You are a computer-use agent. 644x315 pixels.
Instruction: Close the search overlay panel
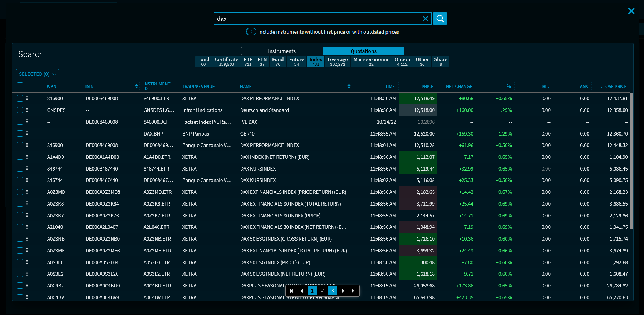click(x=631, y=11)
